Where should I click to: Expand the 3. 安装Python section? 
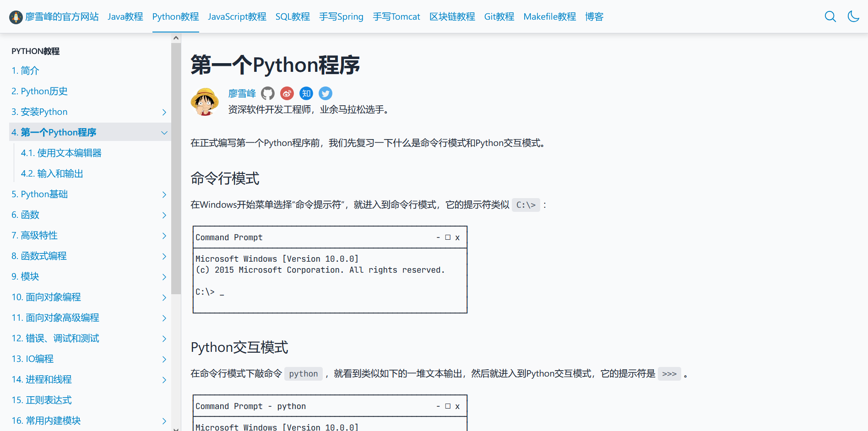164,112
